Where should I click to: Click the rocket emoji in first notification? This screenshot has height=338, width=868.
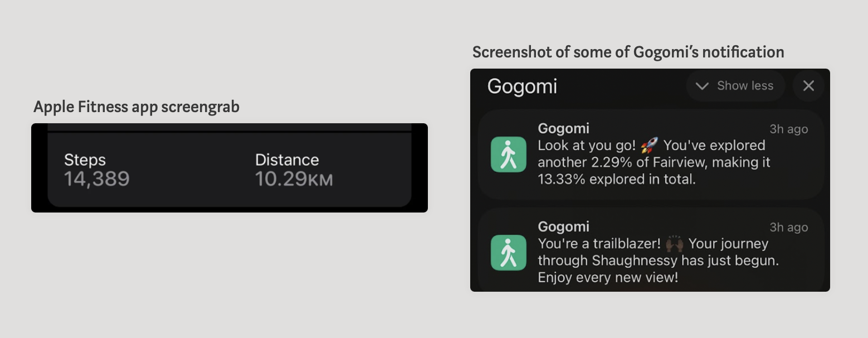pos(649,146)
